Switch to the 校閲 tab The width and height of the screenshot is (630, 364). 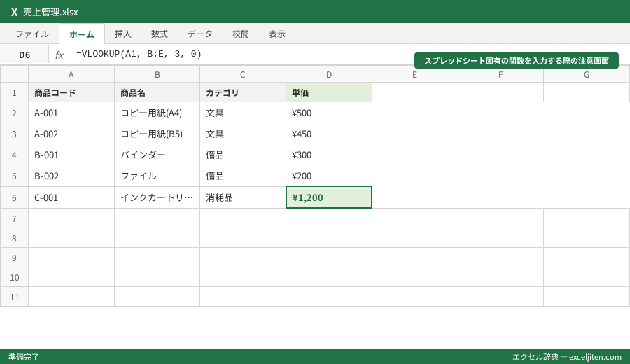[241, 34]
